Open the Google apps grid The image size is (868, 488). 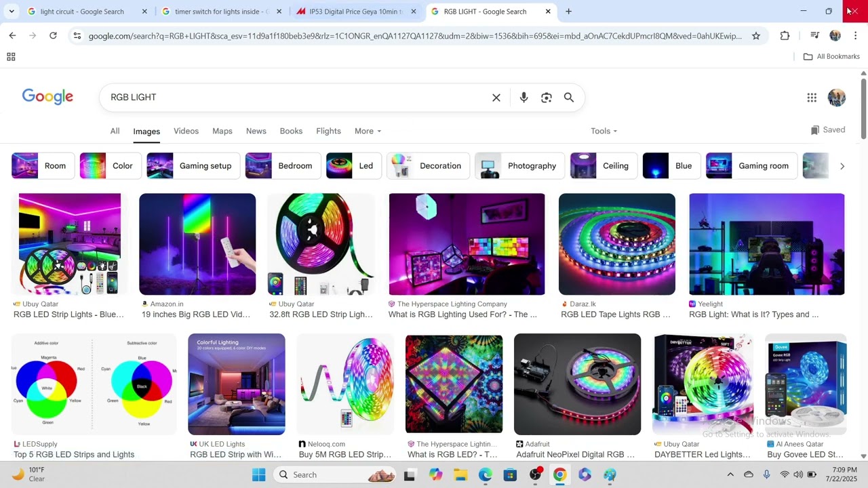pyautogui.click(x=812, y=98)
